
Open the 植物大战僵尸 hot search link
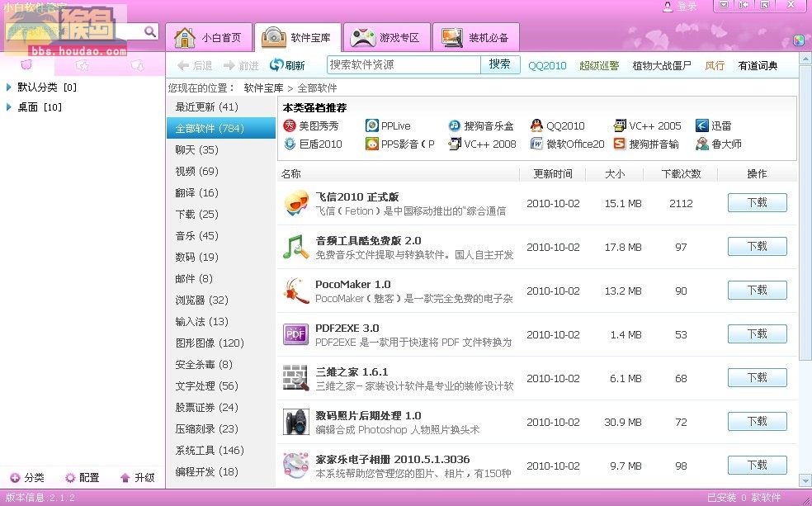[662, 65]
